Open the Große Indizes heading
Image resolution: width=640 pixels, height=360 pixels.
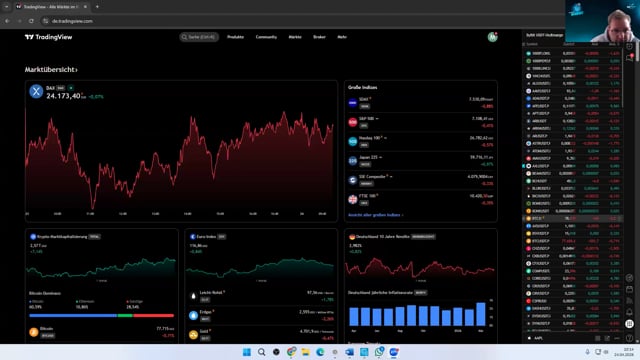pos(362,87)
